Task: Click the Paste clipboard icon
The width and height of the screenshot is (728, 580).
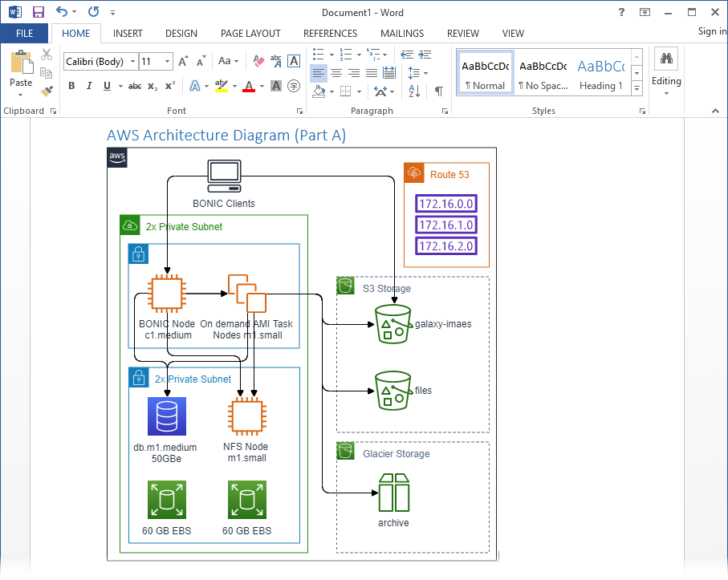Action: (22, 63)
